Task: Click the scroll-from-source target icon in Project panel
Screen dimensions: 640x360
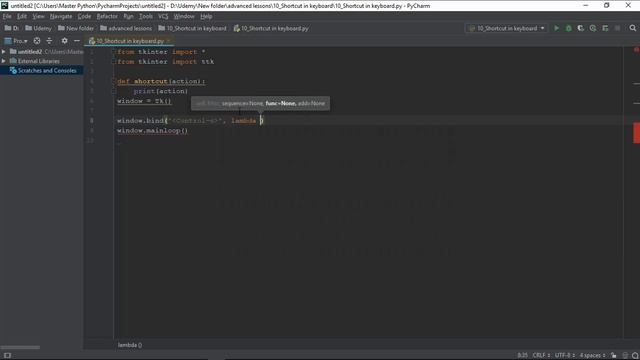Action: pos(37,41)
